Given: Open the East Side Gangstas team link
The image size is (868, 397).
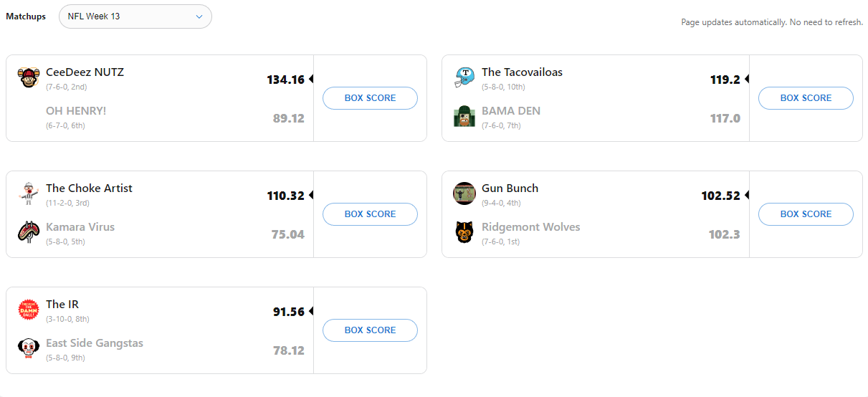Looking at the screenshot, I should [x=95, y=343].
